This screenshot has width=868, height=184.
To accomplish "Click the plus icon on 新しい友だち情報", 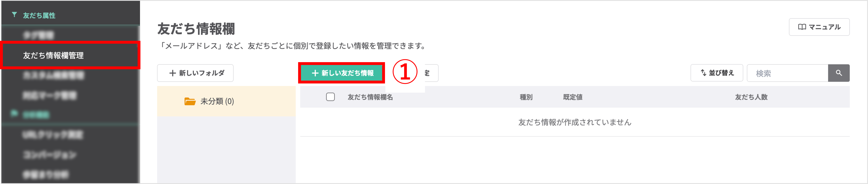I will pos(315,73).
